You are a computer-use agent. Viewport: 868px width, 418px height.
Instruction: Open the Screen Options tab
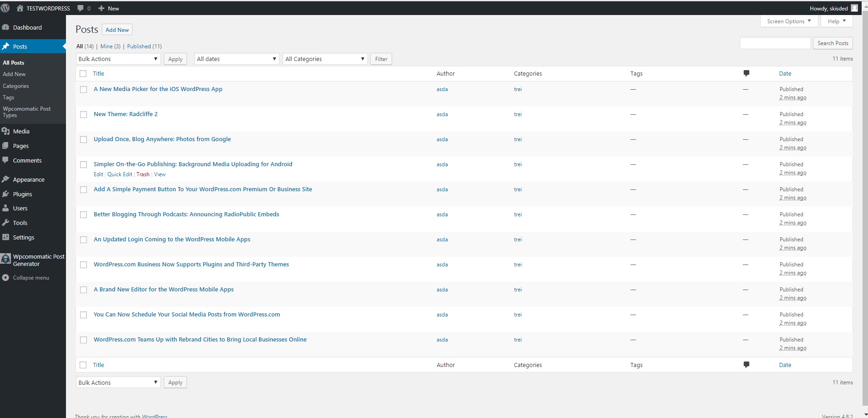(x=789, y=21)
